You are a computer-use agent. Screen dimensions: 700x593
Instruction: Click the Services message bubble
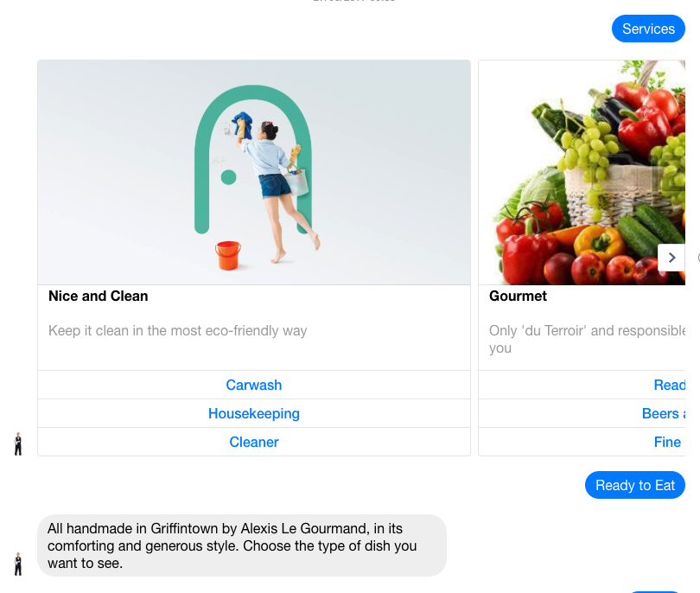click(x=648, y=29)
